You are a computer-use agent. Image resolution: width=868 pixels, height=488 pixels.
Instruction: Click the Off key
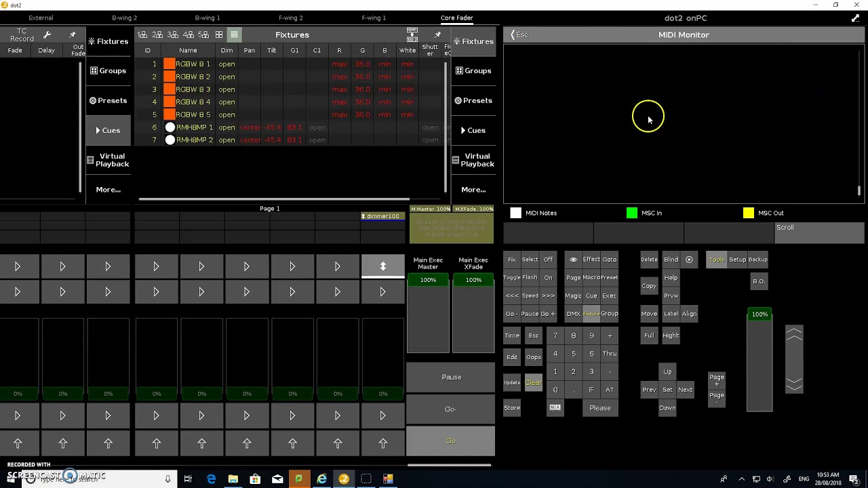click(548, 260)
